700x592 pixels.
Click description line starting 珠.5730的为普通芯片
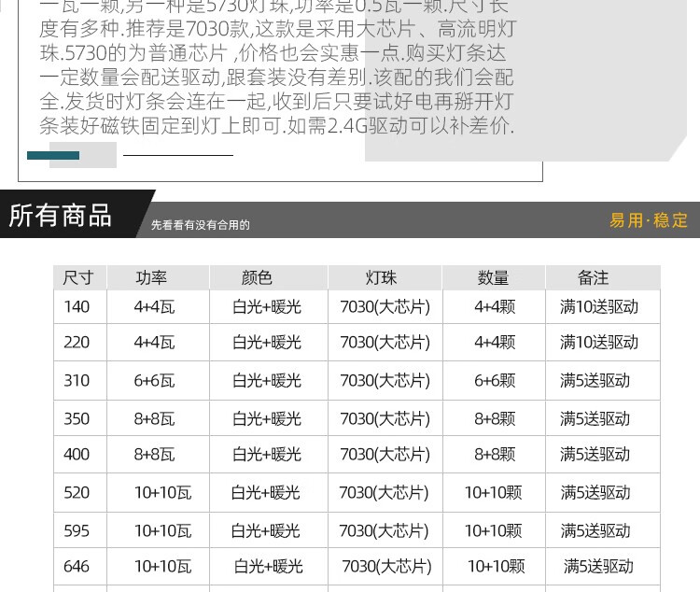(273, 53)
